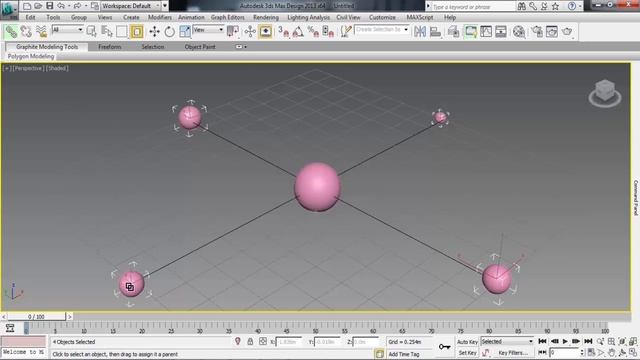This screenshot has width=640, height=360.
Task: Open the Workspace: Default dropdown
Action: point(131,6)
